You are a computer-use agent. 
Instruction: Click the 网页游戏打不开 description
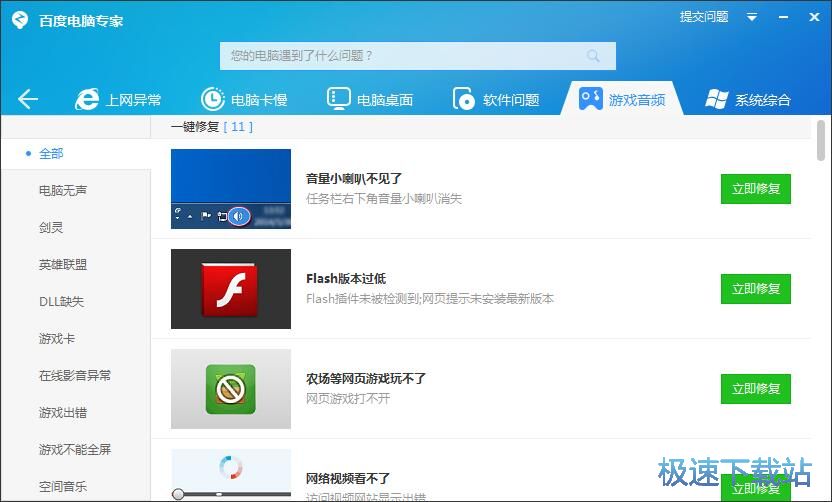(348, 399)
